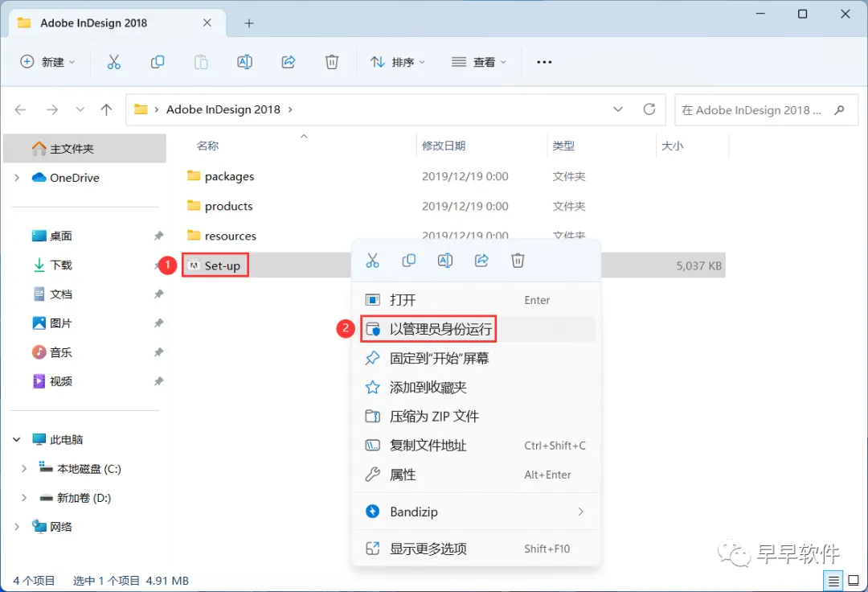Collapse the 此电脑 tree node
The height and width of the screenshot is (592, 868).
click(x=17, y=440)
